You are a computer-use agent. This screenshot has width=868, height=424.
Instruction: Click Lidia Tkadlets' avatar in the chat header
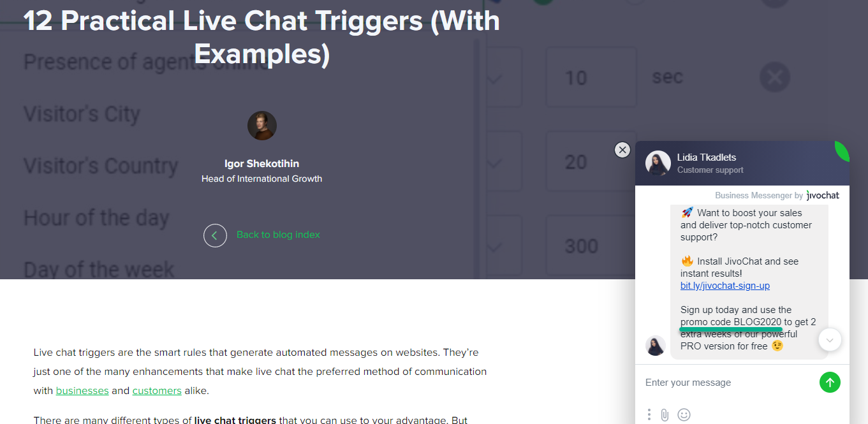(658, 164)
